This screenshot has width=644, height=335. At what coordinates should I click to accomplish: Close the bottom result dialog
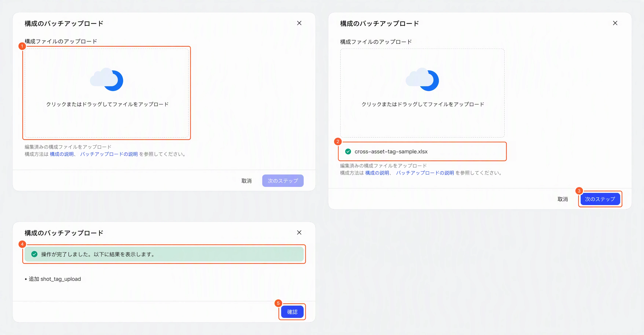[x=299, y=232]
